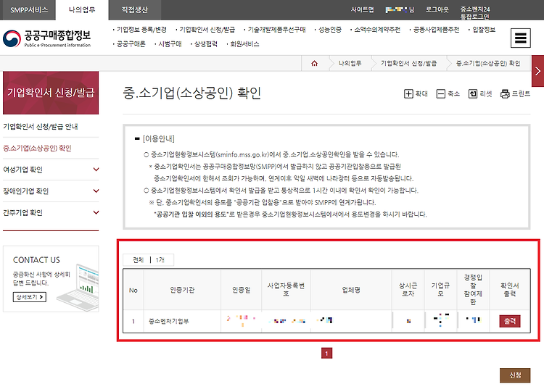
Task: Click the 축소 zoom-out icon
Action: click(x=440, y=93)
